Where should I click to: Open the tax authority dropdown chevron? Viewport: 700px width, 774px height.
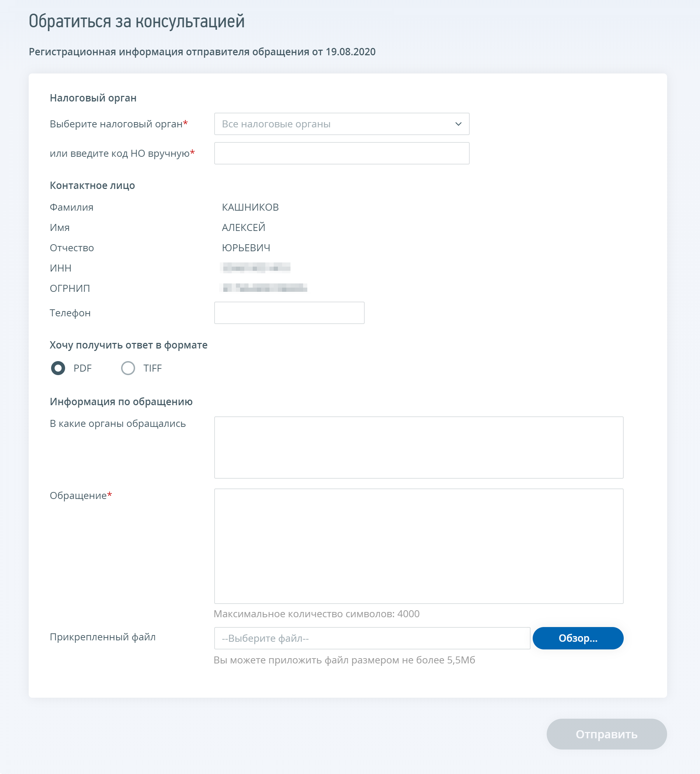tap(458, 124)
